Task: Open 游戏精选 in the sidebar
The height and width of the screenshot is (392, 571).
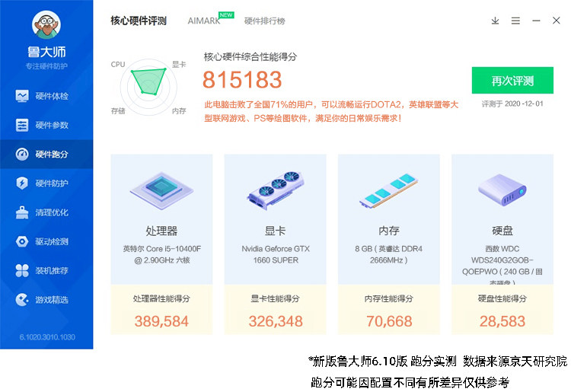Action: pyautogui.click(x=46, y=300)
